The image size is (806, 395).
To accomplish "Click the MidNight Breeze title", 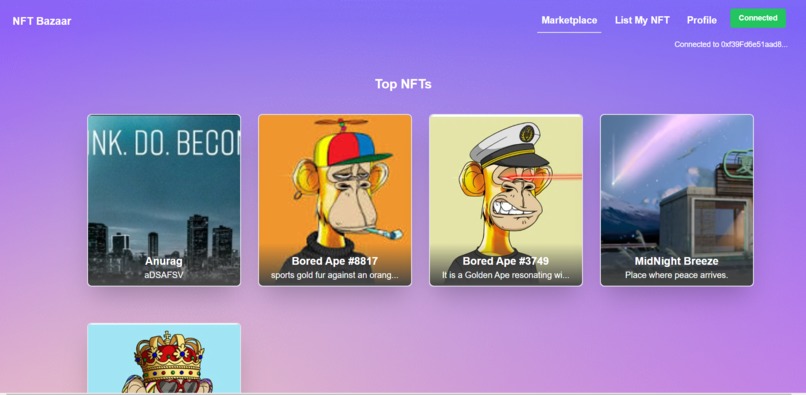I will [x=676, y=261].
